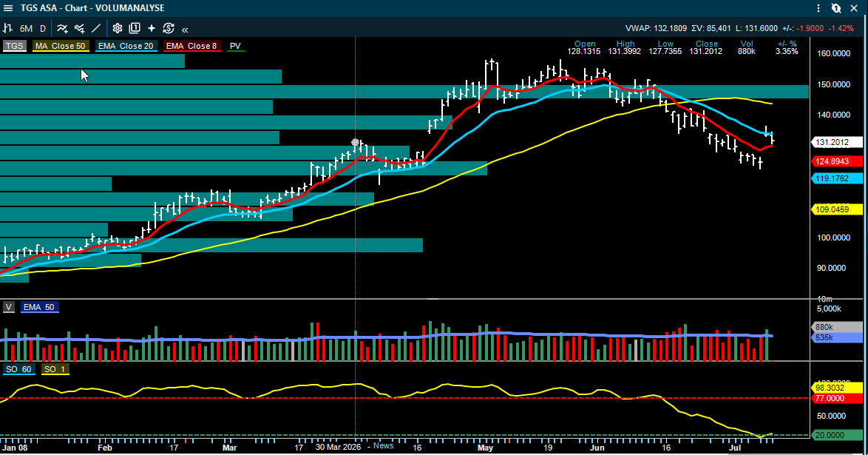Screen dimensions: 868x455
Task: Select the trend line drawing tool
Action: [x=96, y=28]
